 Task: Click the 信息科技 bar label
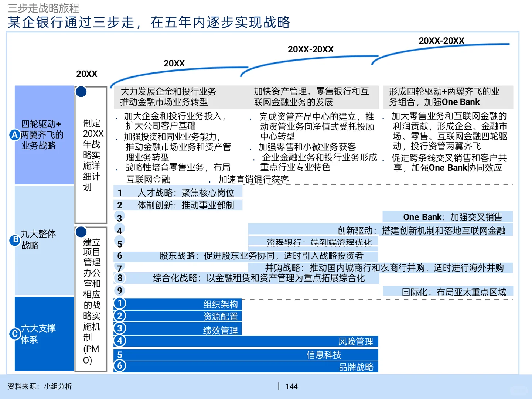(324, 355)
